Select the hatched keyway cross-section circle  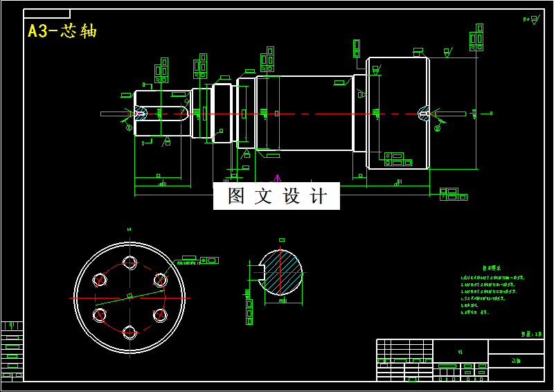point(280,272)
